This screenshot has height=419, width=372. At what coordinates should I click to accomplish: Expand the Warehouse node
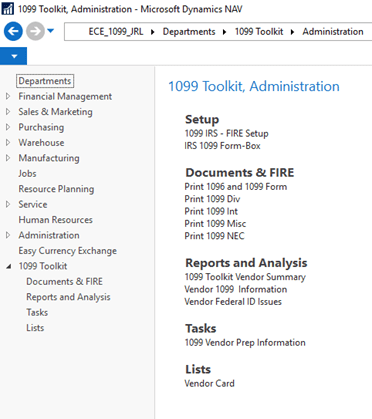point(8,142)
